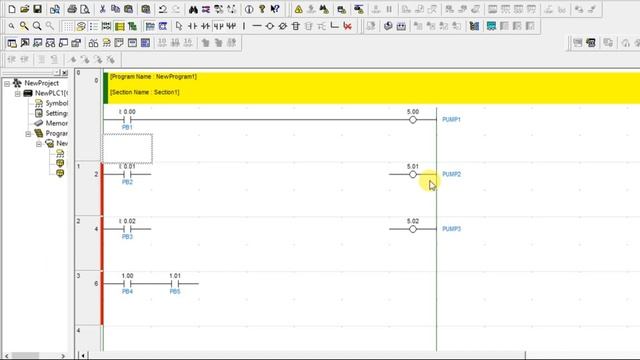Image resolution: width=640 pixels, height=360 pixels.
Task: Insert a new coil
Action: [x=270, y=26]
